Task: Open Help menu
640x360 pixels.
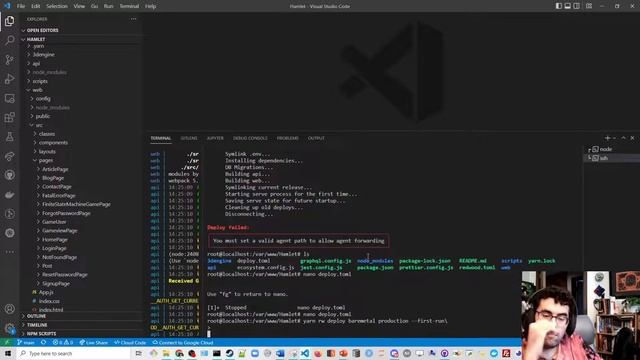Action: [x=151, y=6]
